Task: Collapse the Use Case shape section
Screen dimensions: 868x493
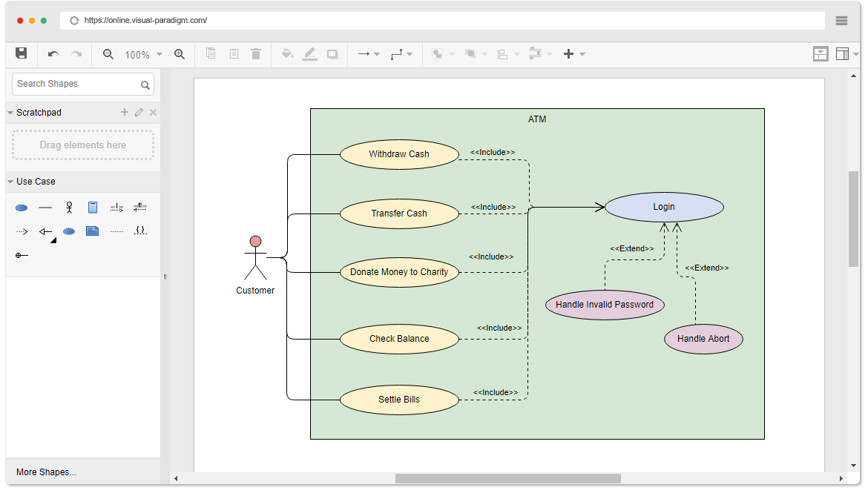Action: (x=10, y=181)
